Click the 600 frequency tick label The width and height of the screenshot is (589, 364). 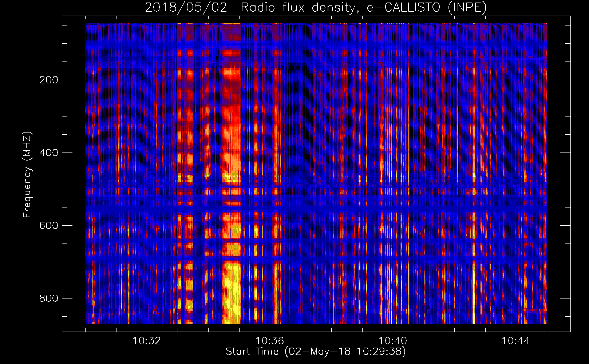(49, 226)
